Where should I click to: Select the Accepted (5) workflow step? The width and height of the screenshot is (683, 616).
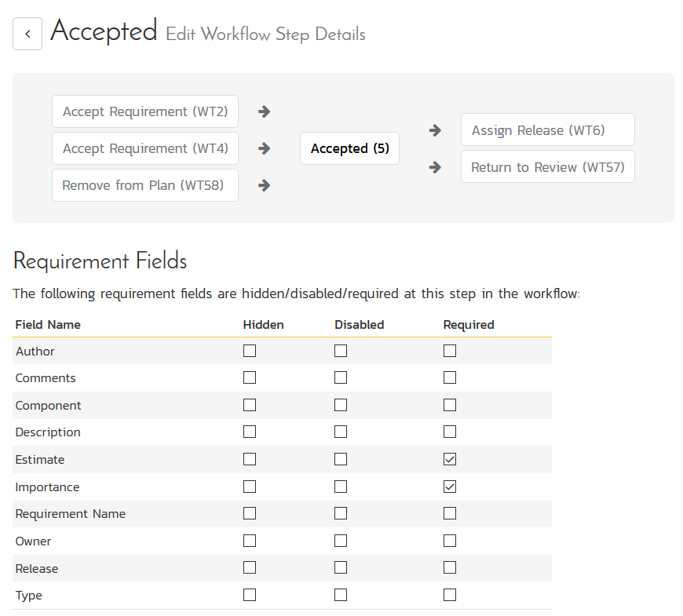[349, 148]
